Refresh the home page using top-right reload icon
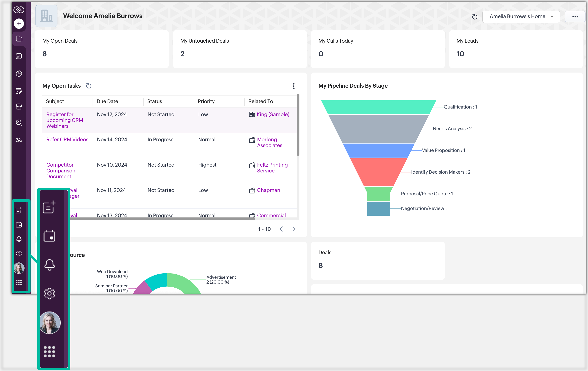This screenshot has height=371, width=588. (x=475, y=17)
